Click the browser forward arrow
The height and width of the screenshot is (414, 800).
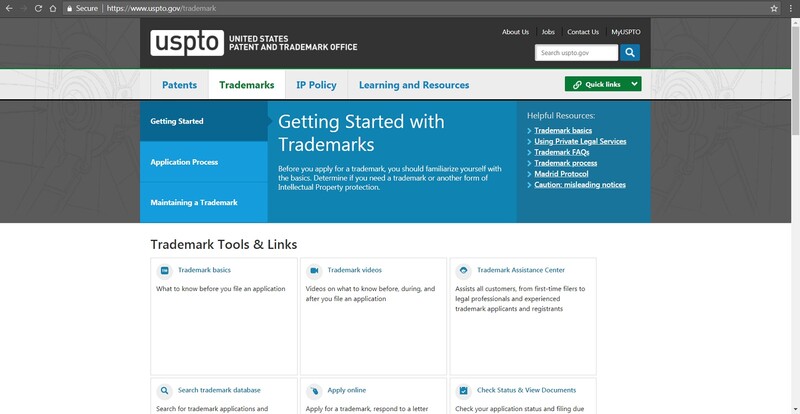pos(23,8)
